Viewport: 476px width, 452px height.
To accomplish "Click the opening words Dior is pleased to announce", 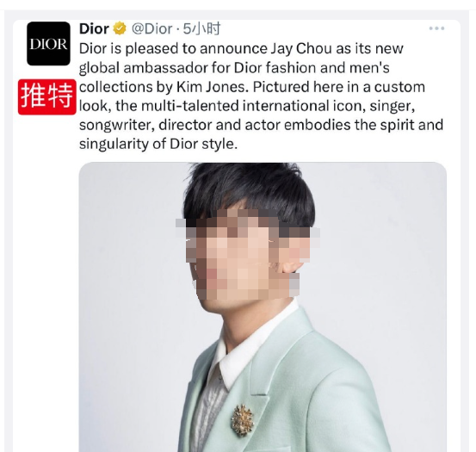I will (x=173, y=49).
